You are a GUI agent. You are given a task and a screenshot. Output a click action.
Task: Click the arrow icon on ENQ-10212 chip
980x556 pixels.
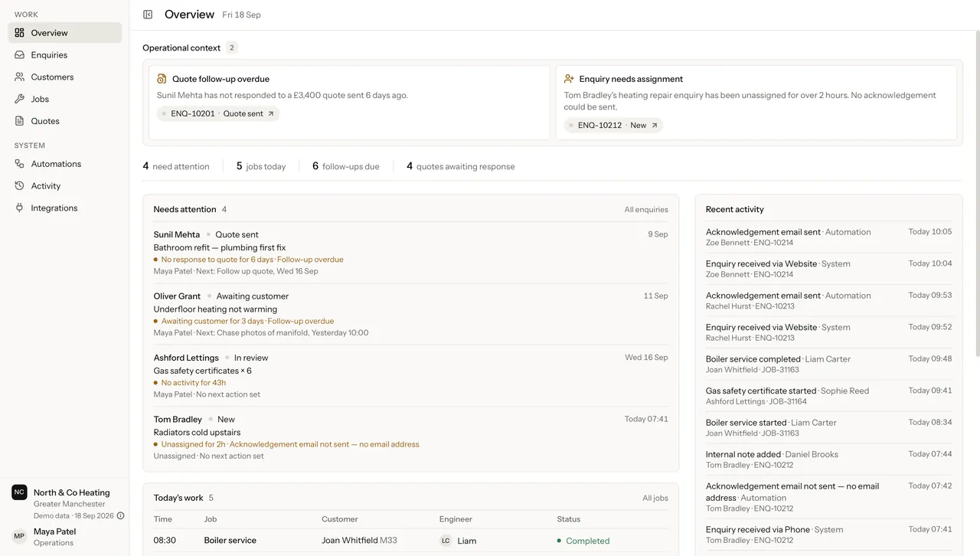click(x=654, y=126)
